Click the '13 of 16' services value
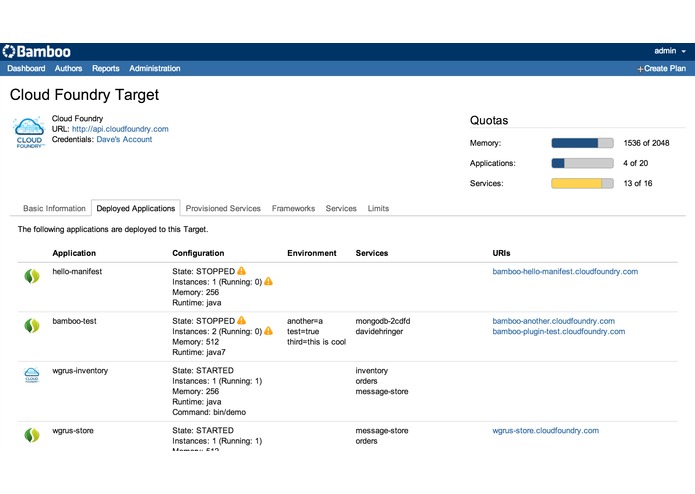 coord(638,183)
